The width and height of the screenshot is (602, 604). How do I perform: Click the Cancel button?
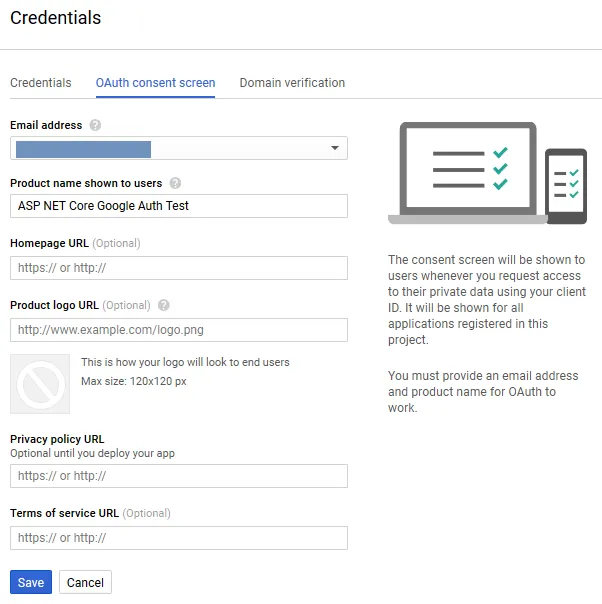pos(85,583)
